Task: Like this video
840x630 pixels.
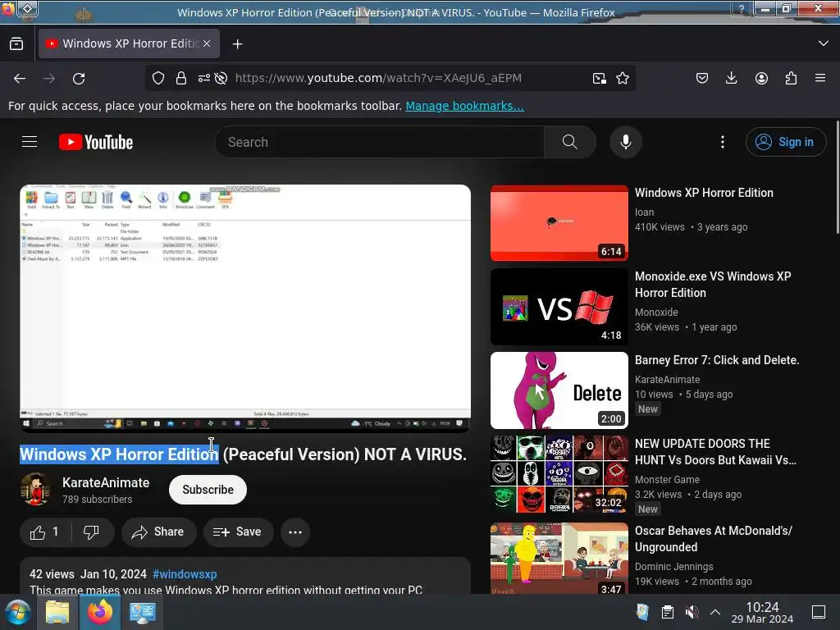Action: (x=46, y=532)
